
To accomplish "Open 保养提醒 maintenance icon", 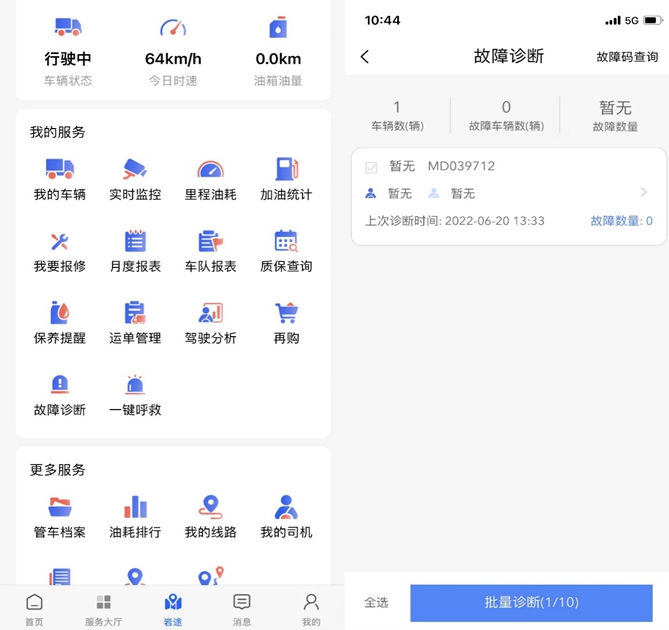I will pyautogui.click(x=59, y=313).
